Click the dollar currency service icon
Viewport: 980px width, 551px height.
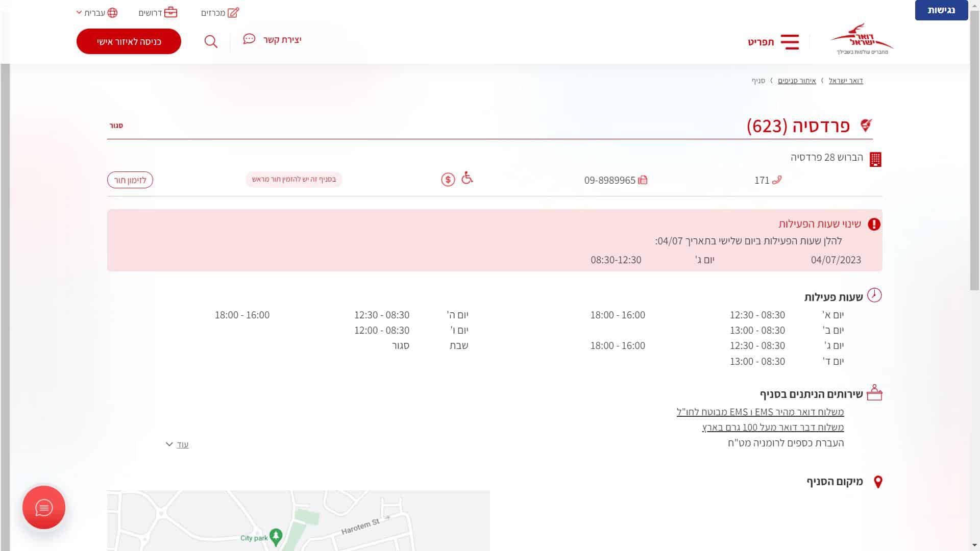(x=448, y=180)
